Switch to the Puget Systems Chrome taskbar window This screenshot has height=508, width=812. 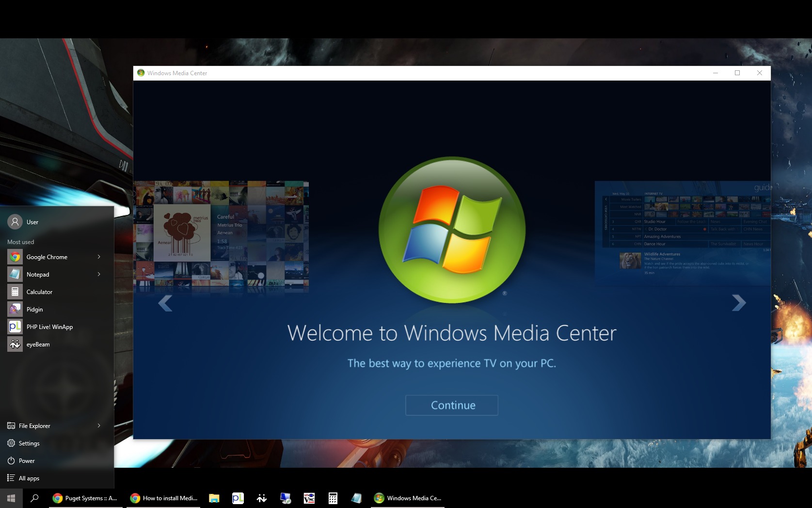85,498
